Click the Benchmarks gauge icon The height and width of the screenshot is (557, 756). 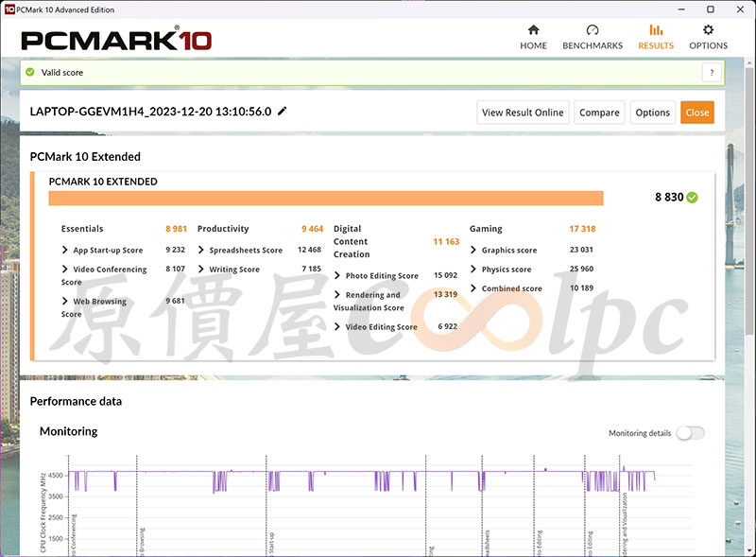coord(593,30)
